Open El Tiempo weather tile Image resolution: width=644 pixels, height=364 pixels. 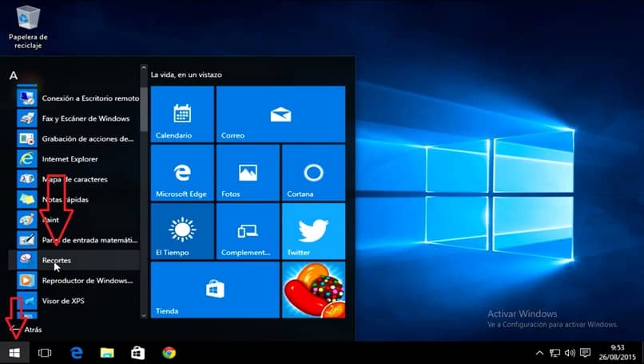pos(182,231)
